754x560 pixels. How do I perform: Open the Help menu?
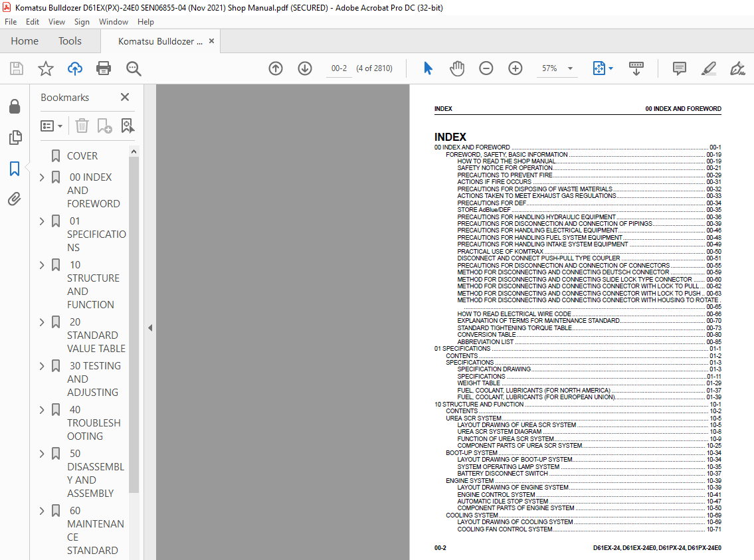[x=145, y=22]
